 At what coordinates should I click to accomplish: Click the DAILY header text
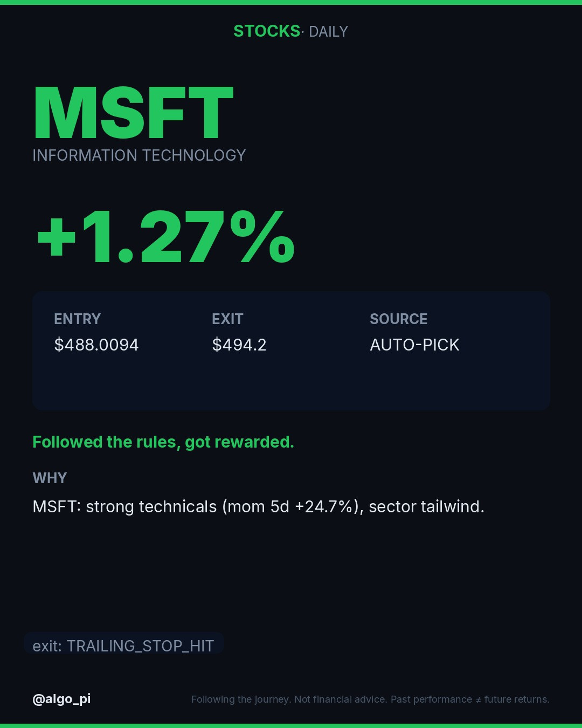pos(328,32)
